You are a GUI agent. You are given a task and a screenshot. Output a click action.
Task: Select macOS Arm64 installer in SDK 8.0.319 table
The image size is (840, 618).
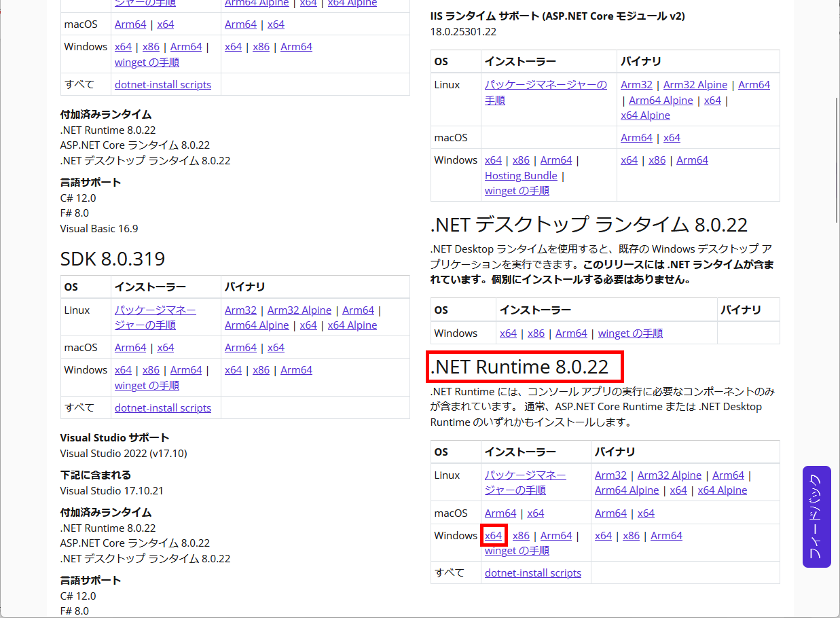(130, 348)
